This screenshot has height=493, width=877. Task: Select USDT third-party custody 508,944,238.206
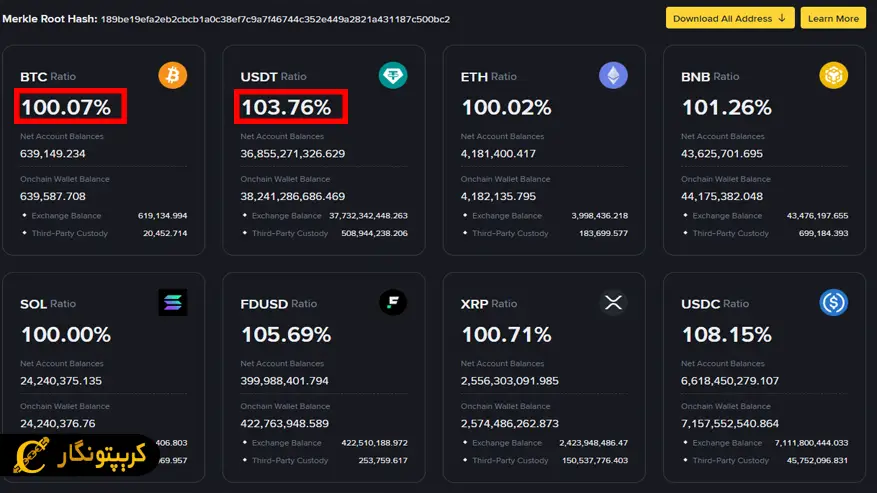coord(375,233)
